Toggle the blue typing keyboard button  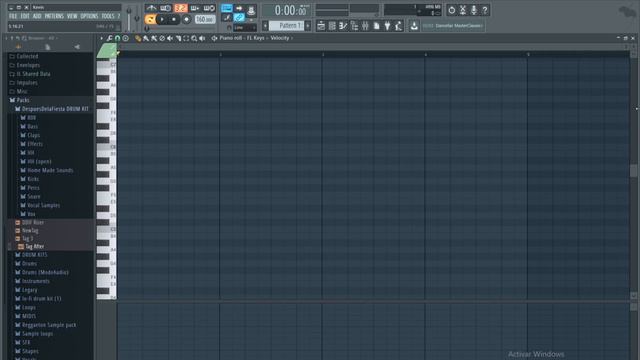tap(227, 8)
